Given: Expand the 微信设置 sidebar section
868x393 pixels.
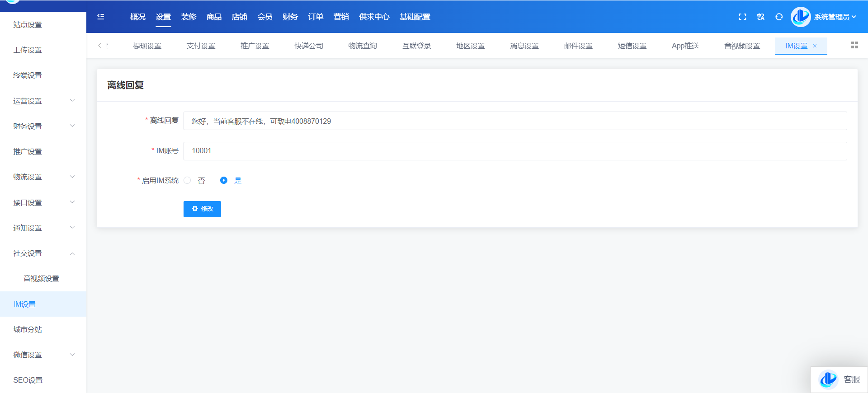Looking at the screenshot, I should 43,355.
